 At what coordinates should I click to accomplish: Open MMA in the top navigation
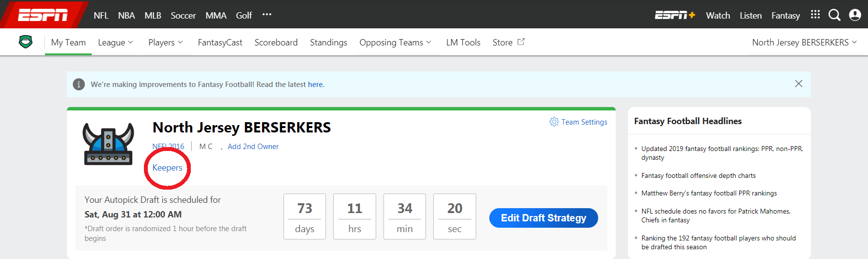click(x=216, y=16)
